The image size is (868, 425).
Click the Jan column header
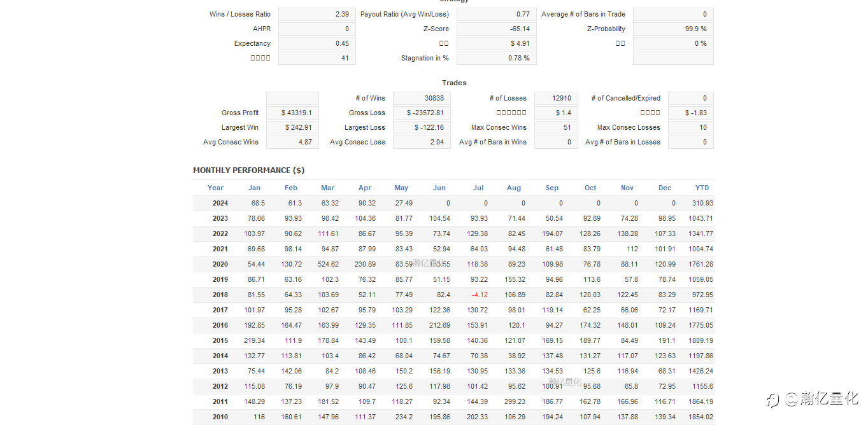(x=254, y=188)
